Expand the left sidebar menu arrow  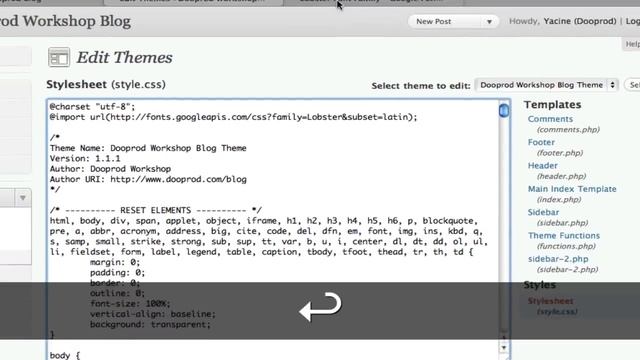22,198
